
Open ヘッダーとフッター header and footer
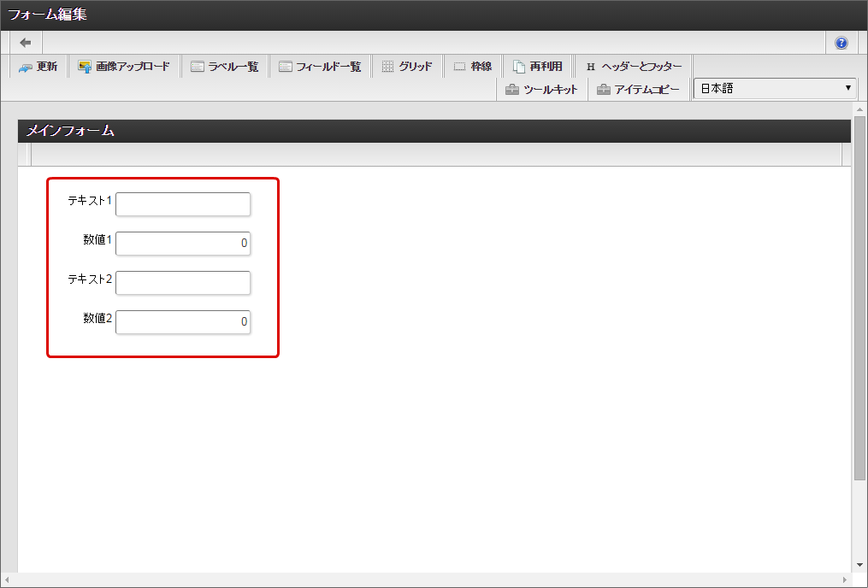(634, 67)
